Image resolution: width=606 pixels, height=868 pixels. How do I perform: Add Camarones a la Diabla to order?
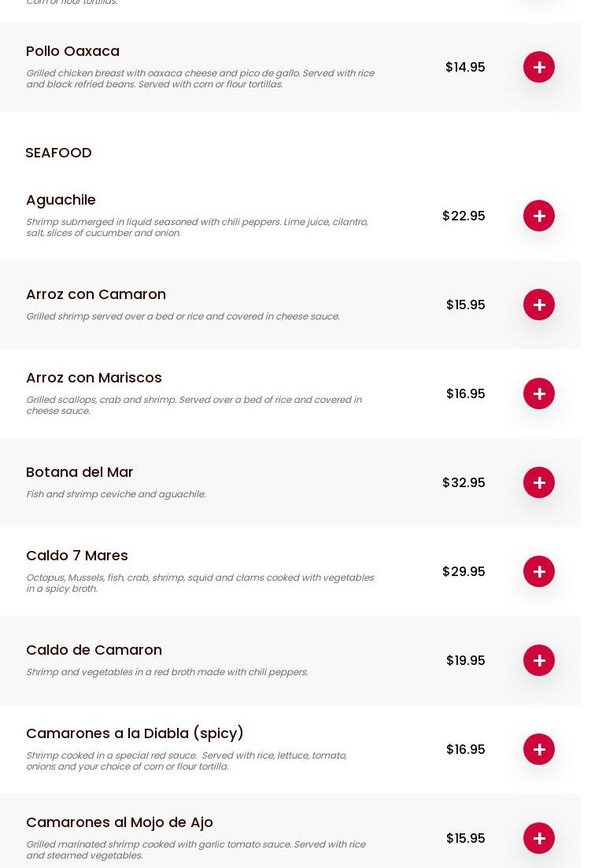coord(539,749)
